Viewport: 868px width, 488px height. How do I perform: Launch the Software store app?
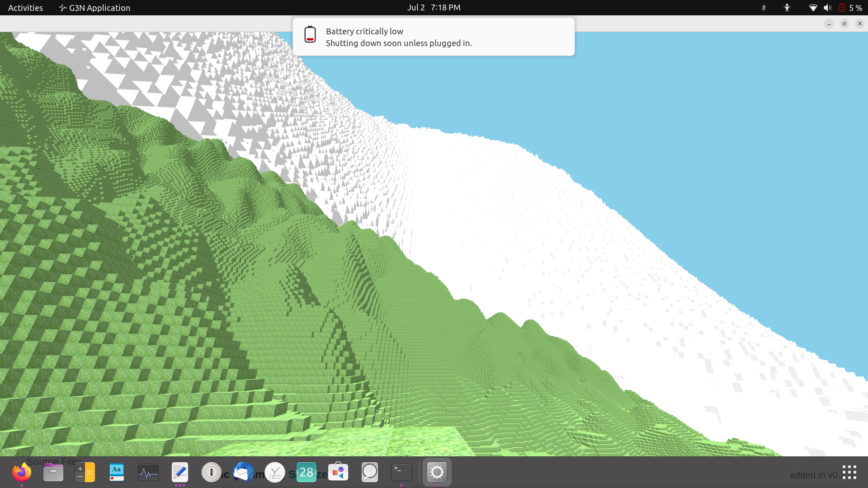click(338, 473)
